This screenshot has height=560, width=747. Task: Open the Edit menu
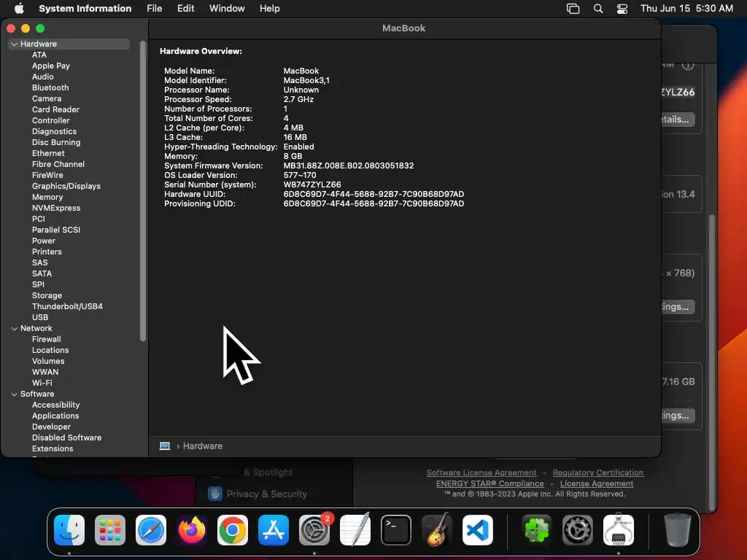pos(186,9)
